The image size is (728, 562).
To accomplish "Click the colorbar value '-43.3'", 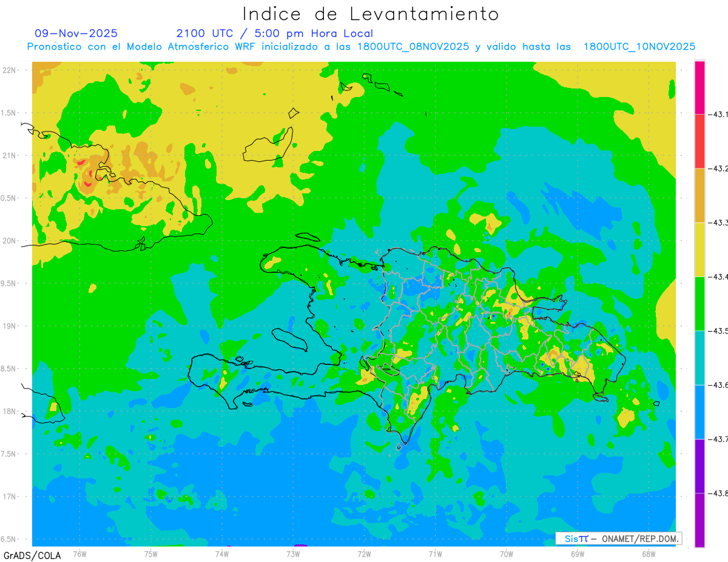I will pyautogui.click(x=719, y=222).
